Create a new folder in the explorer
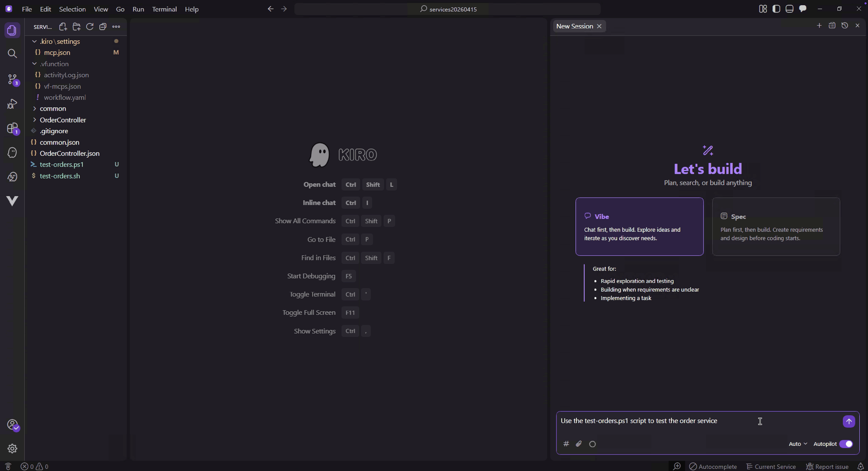868x471 pixels. click(76, 27)
